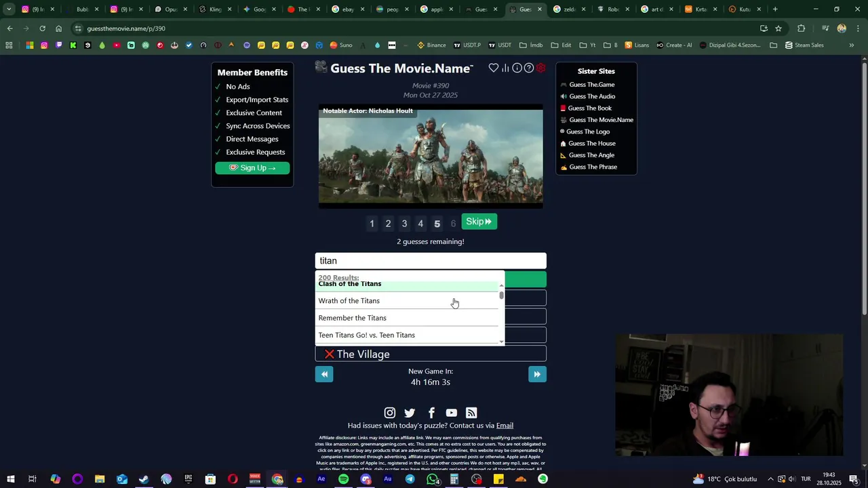Bookmark this page with star icon
The image size is (868, 488).
click(x=778, y=28)
